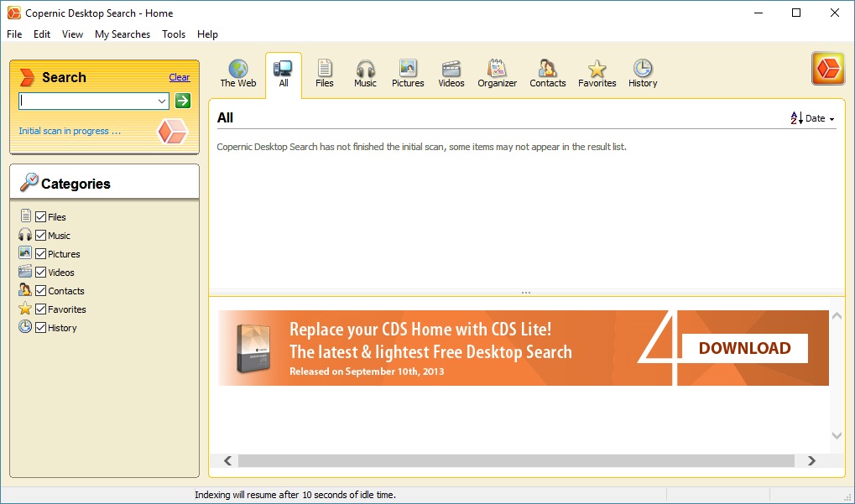Click the Favorites star icon in toolbar
855x504 pixels.
click(597, 69)
